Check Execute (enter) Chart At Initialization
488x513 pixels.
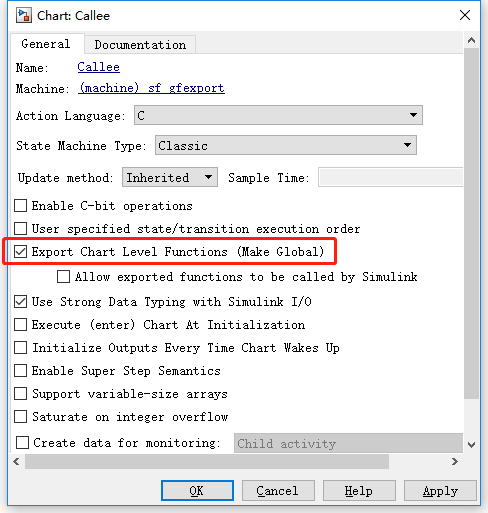pos(21,325)
